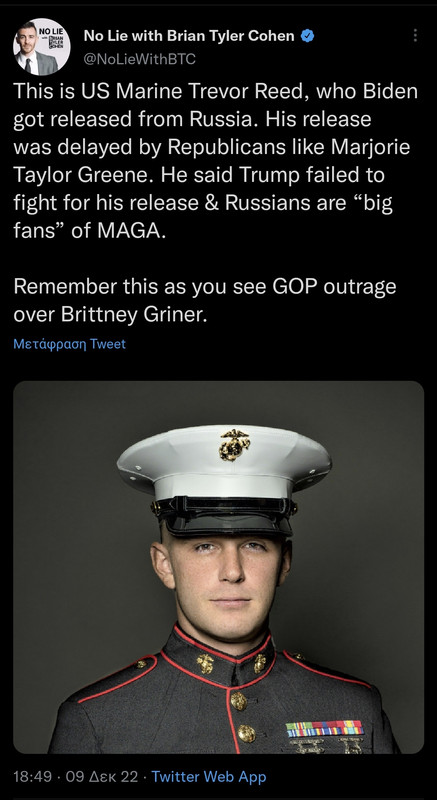Click the 18:49 timestamp

point(33,777)
